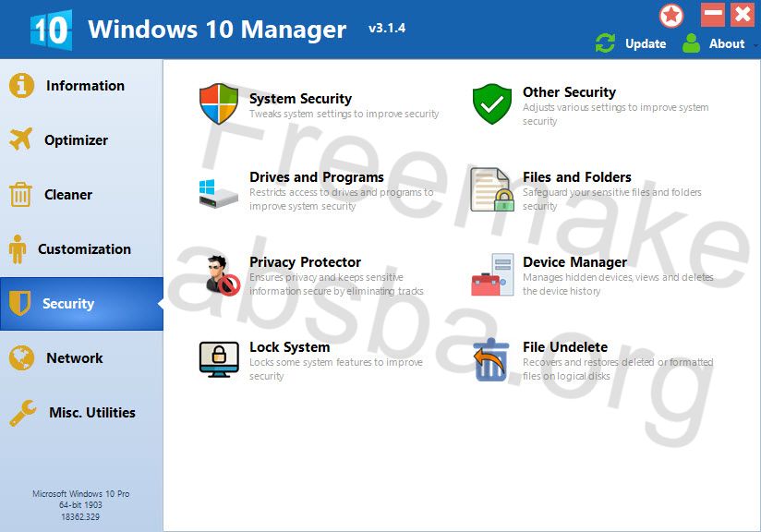Click the green About user icon
The image size is (761, 532).
tap(691, 43)
